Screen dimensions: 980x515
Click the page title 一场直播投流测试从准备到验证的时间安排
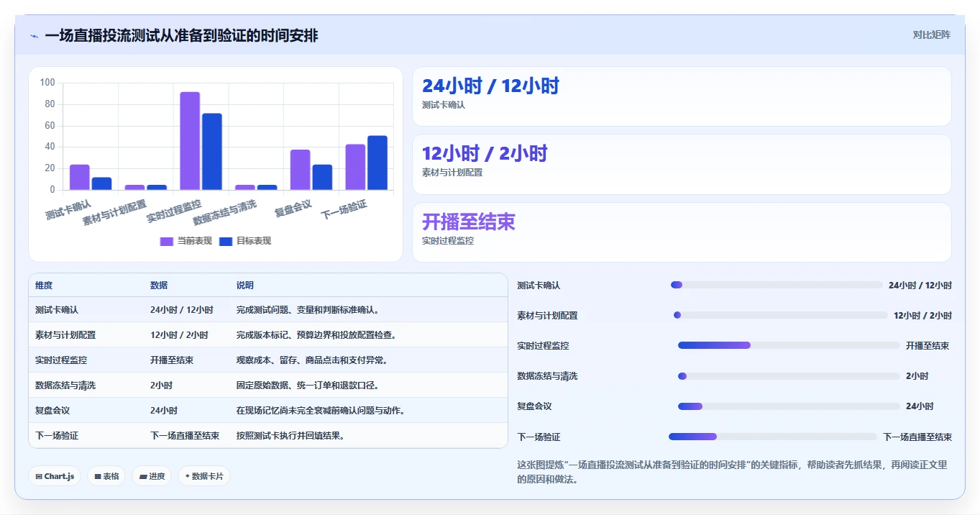[181, 35]
